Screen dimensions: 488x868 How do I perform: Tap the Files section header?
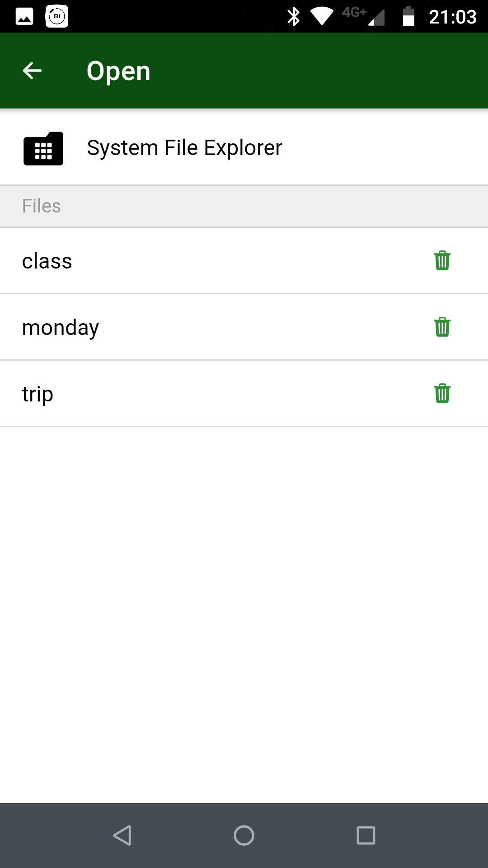(x=42, y=206)
